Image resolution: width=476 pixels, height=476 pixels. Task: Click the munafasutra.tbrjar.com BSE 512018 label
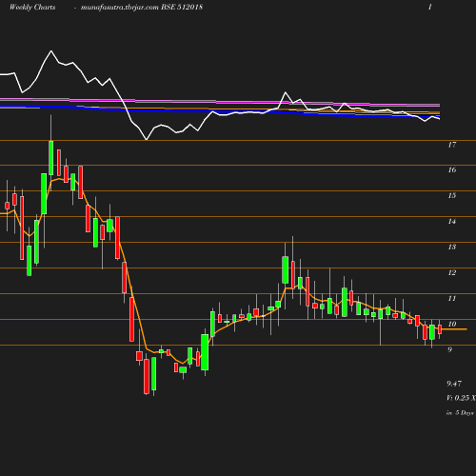pyautogui.click(x=142, y=7)
